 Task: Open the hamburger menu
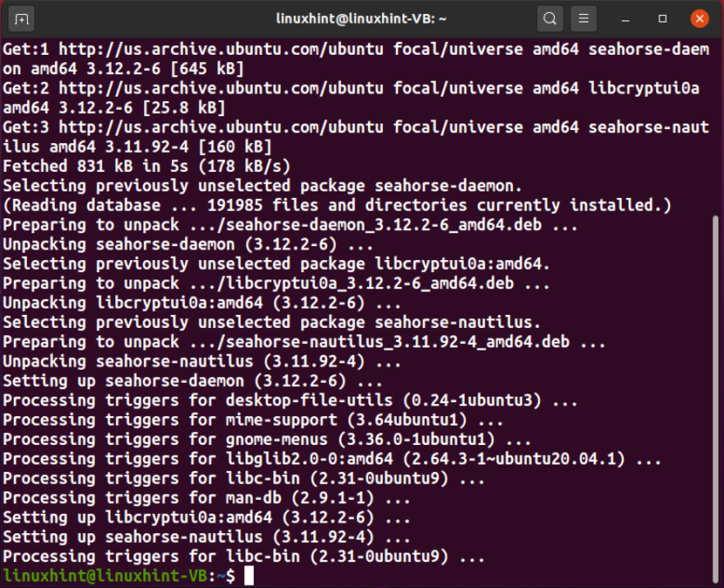coord(584,19)
